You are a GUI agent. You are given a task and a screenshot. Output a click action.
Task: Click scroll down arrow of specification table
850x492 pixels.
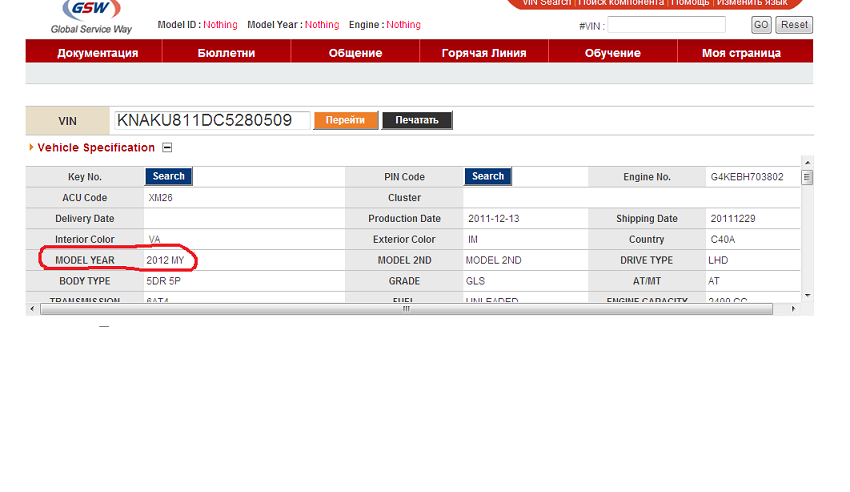click(x=807, y=294)
